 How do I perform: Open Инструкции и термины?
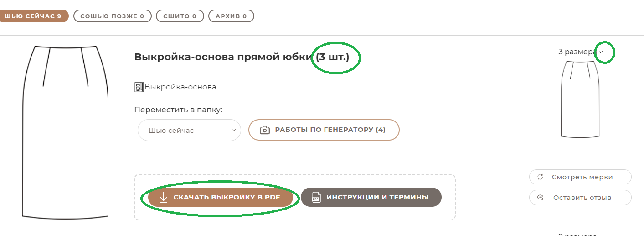point(371,197)
